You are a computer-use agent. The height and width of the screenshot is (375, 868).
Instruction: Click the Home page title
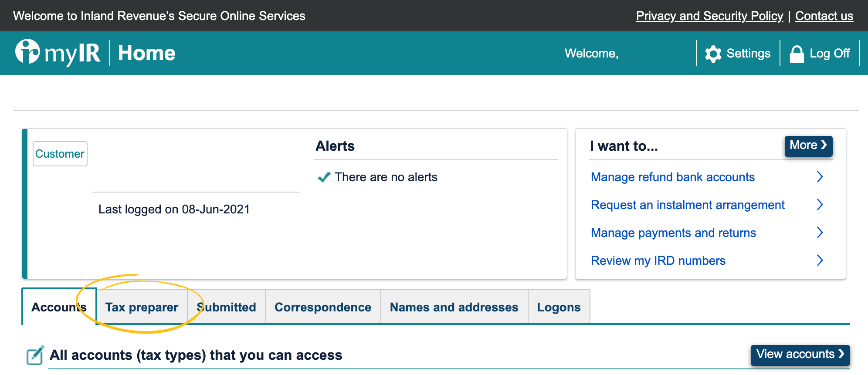coord(147,53)
